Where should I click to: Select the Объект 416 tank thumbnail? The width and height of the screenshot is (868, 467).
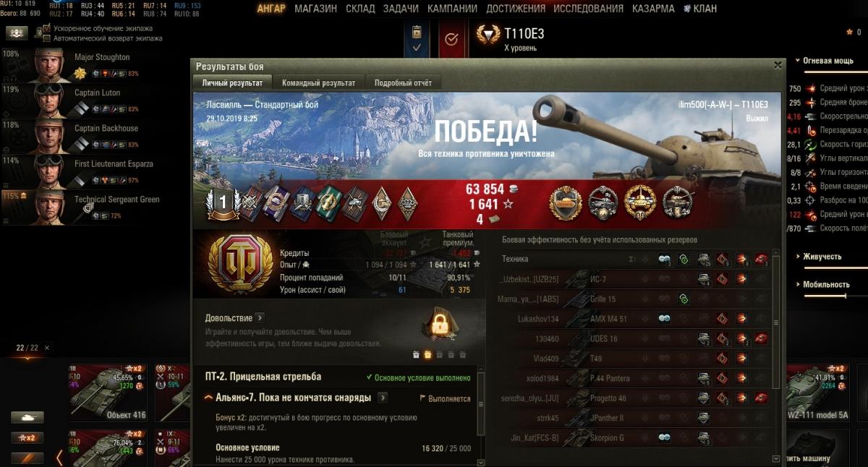click(109, 393)
